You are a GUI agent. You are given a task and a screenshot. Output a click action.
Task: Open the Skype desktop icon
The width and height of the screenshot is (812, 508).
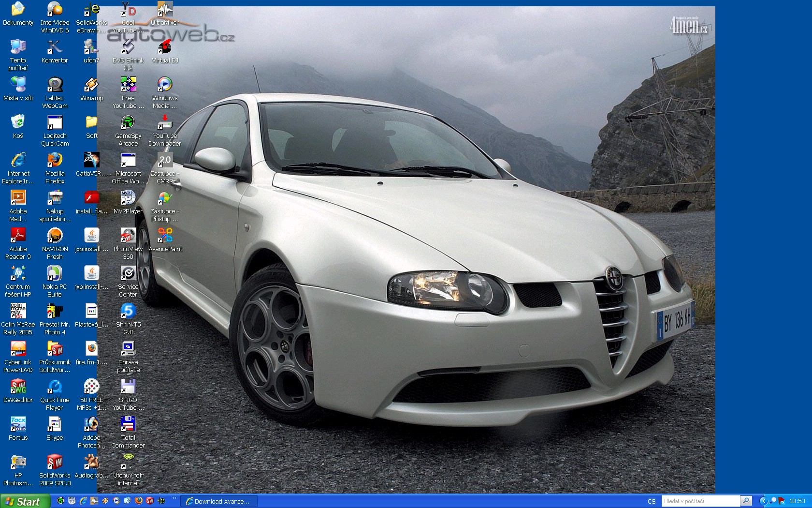(55, 425)
